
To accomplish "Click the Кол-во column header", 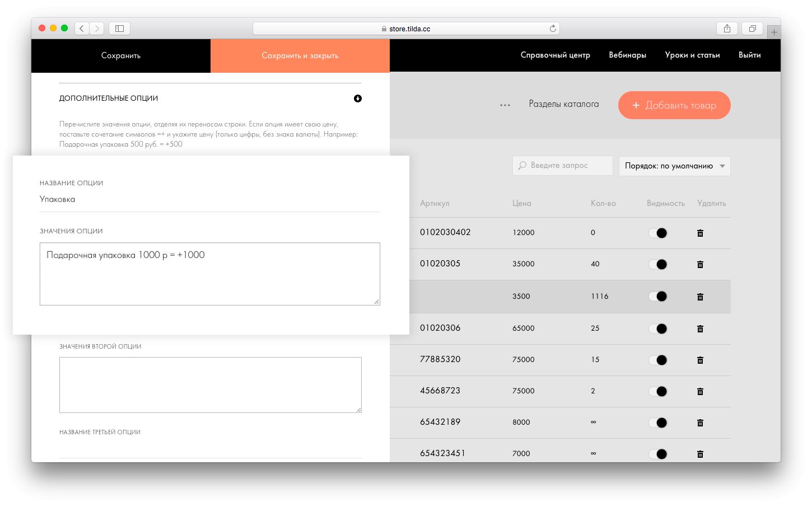I will [603, 203].
